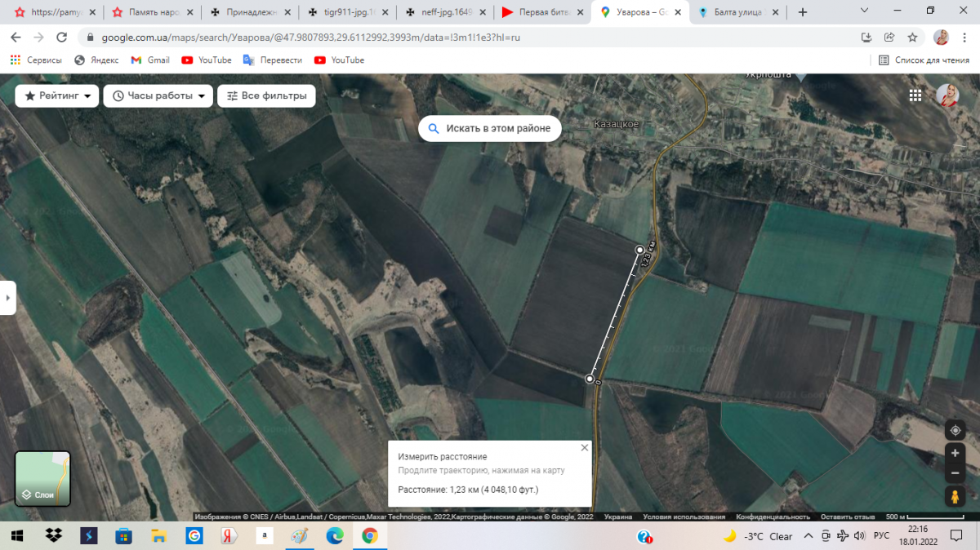Bookmark this page with star icon
The height and width of the screenshot is (550, 980).
pyautogui.click(x=912, y=38)
